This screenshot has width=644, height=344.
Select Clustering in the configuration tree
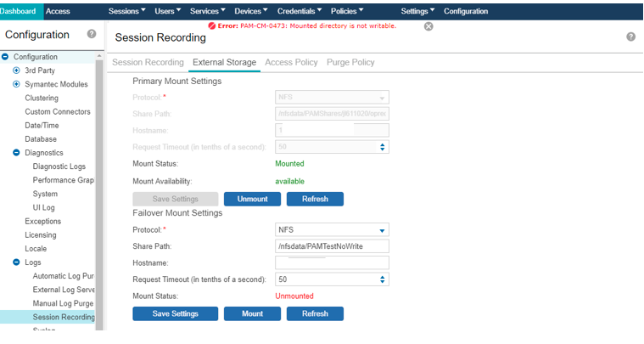pyautogui.click(x=42, y=98)
